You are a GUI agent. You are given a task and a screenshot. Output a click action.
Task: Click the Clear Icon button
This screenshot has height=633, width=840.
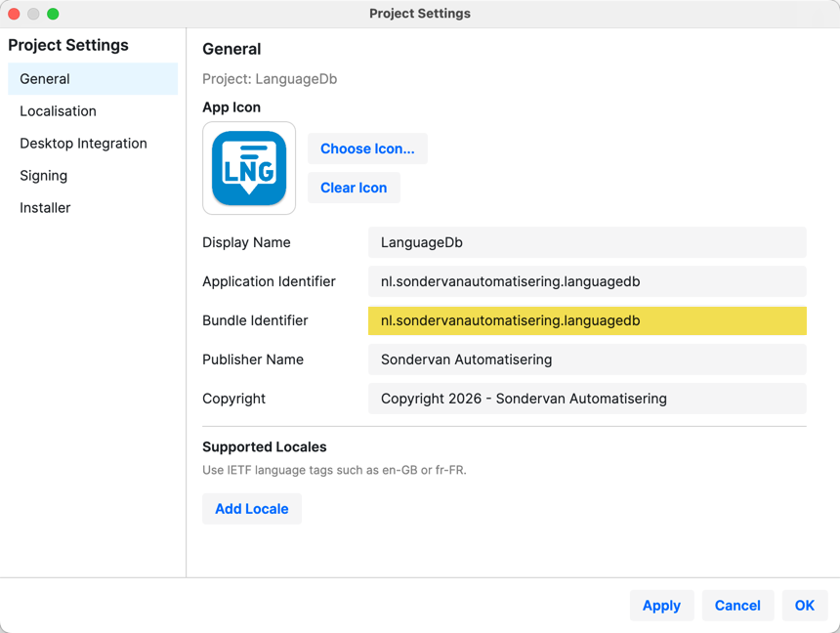click(x=354, y=188)
